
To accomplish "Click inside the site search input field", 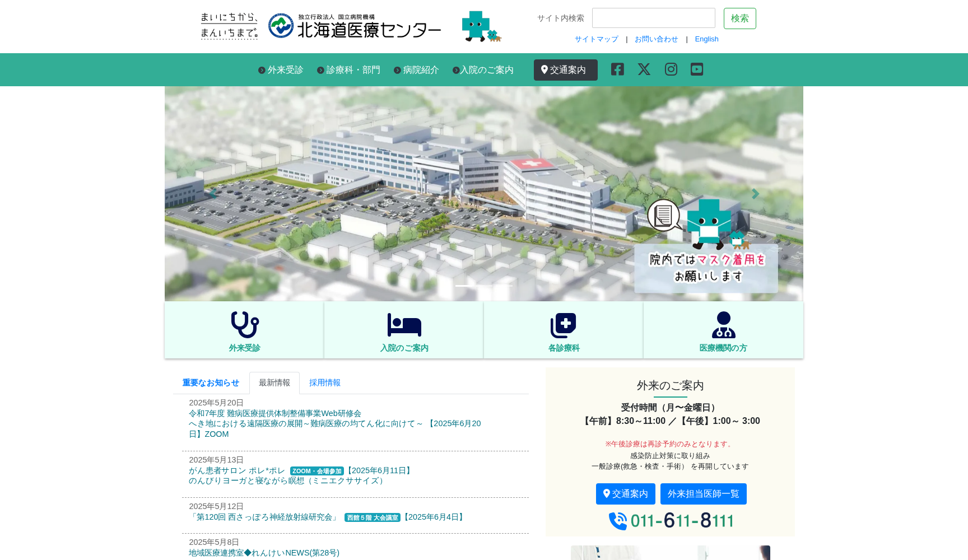I will coord(653,18).
